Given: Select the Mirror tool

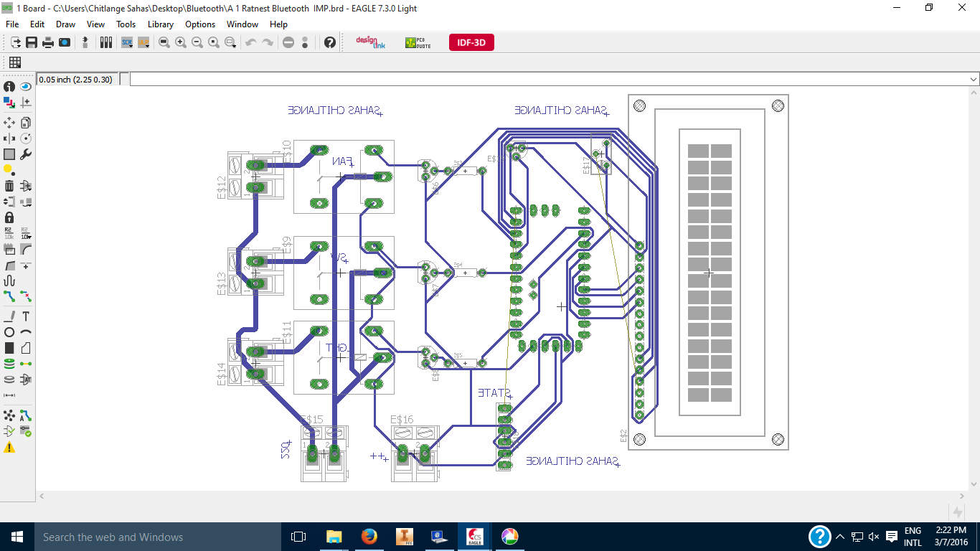Looking at the screenshot, I should 9,138.
